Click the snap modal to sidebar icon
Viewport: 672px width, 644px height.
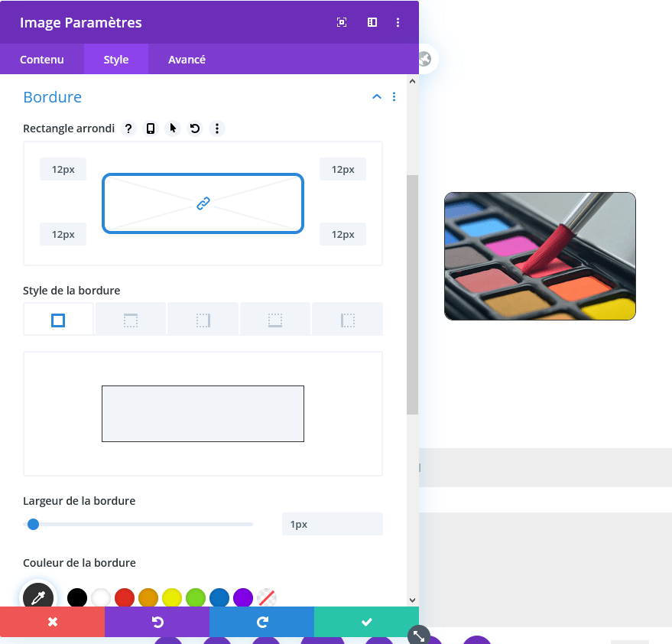(372, 22)
